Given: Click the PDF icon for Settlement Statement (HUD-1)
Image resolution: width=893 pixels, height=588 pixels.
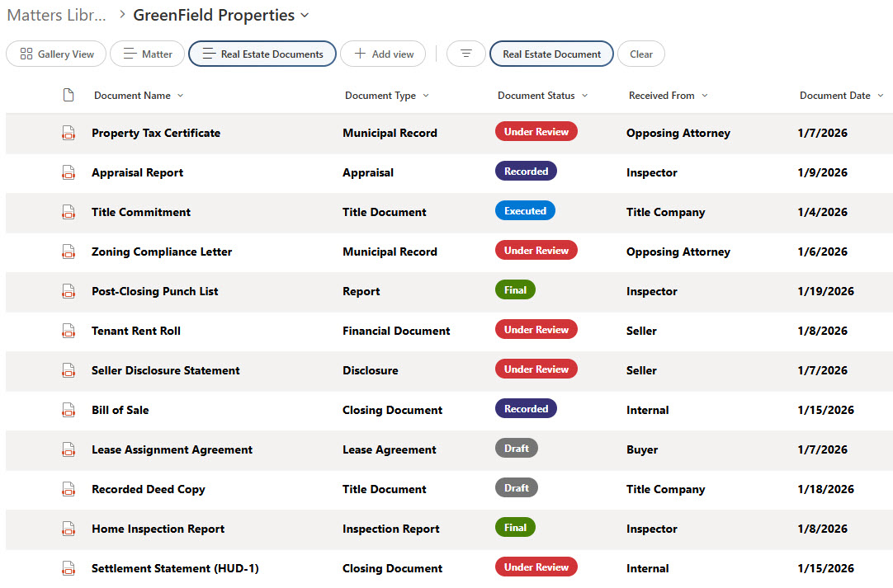Looking at the screenshot, I should 69,567.
